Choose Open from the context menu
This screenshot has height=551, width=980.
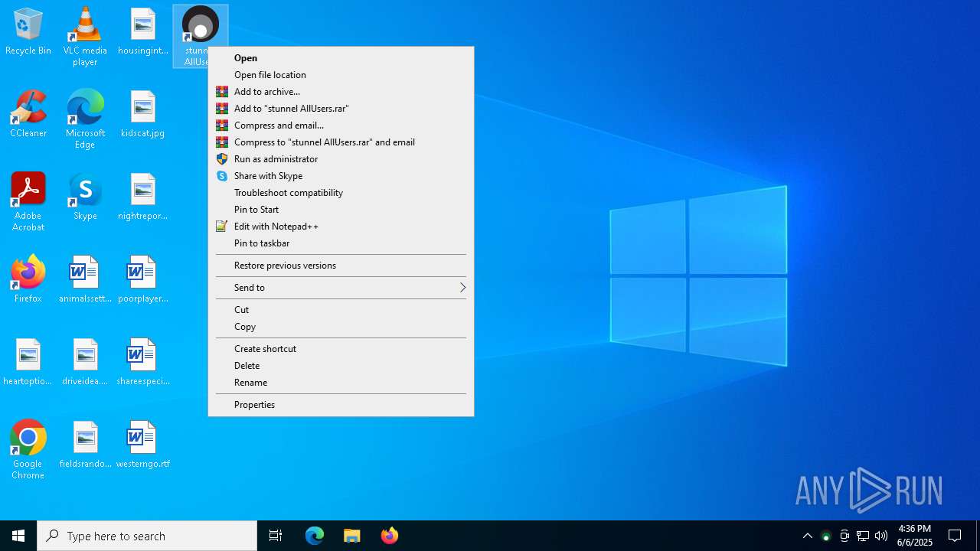pyautogui.click(x=341, y=58)
